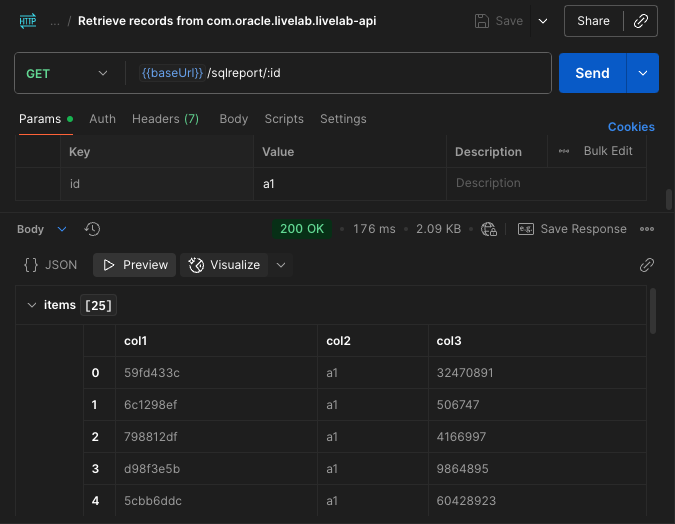
Task: Collapse the items [25] array
Action: point(32,305)
